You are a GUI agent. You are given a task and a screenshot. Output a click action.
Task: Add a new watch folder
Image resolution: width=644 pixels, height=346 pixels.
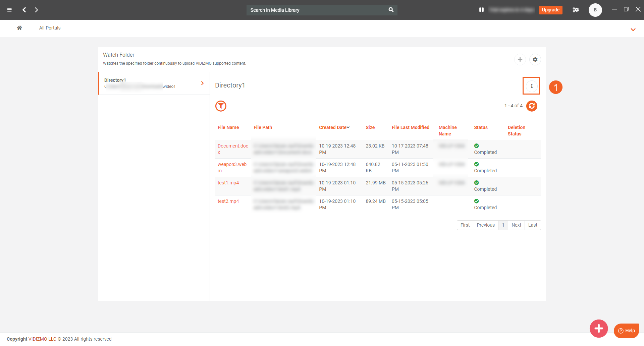point(520,59)
